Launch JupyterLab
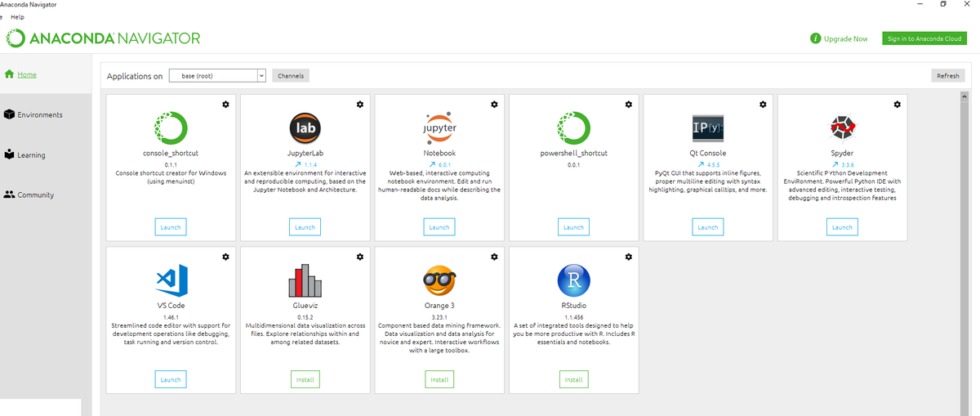Viewport: 980px width, 416px height. 305,227
